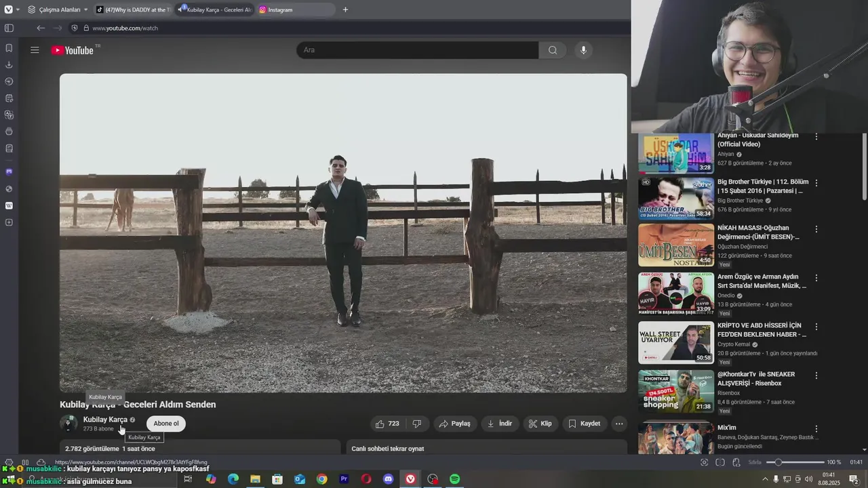Click the YouTube search magnifier button
This screenshot has height=488, width=868.
(x=553, y=50)
